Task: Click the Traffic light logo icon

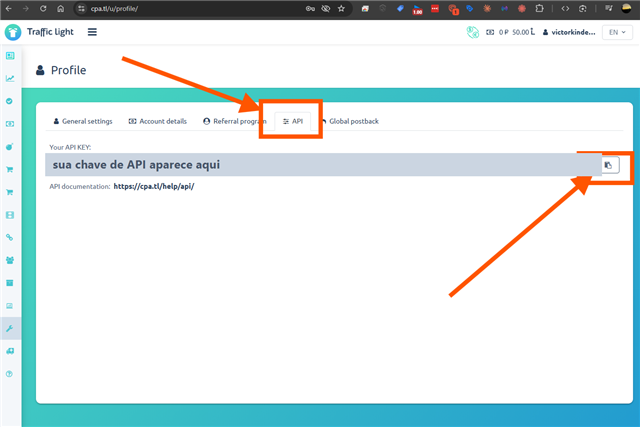Action: pyautogui.click(x=13, y=32)
